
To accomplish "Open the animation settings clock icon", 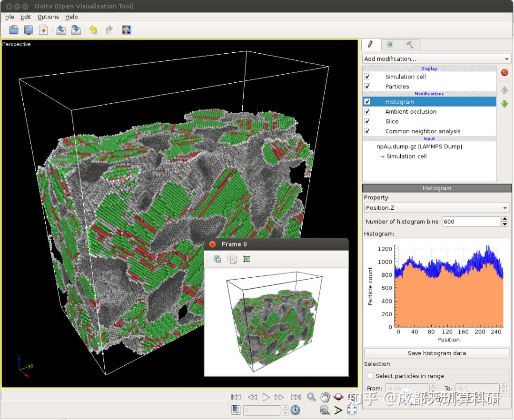I will click(x=296, y=410).
